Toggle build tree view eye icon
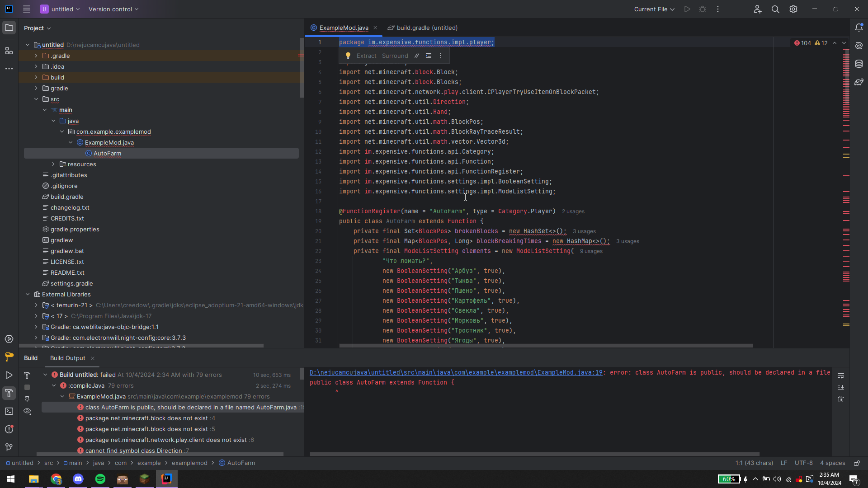868x488 pixels. 27,411
